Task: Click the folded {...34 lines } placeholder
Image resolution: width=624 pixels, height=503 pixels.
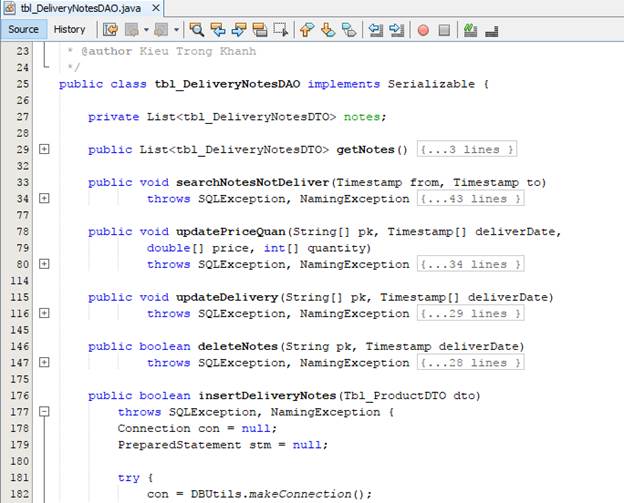Action: coord(470,264)
